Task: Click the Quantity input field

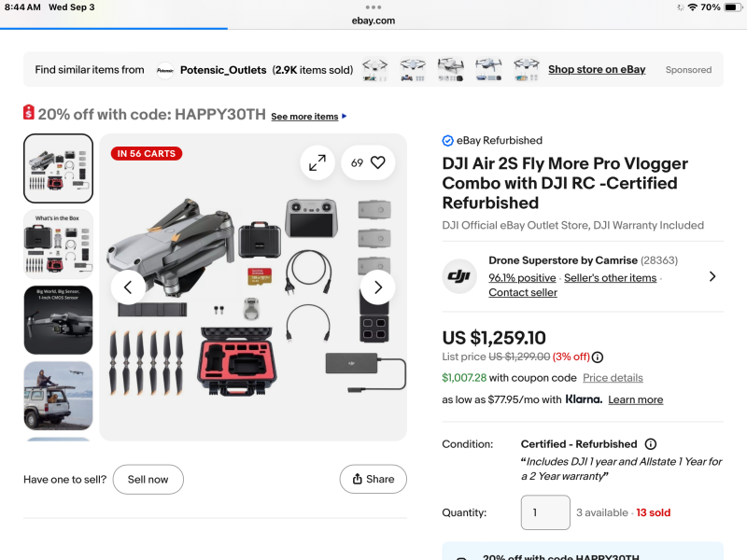Action: [544, 512]
